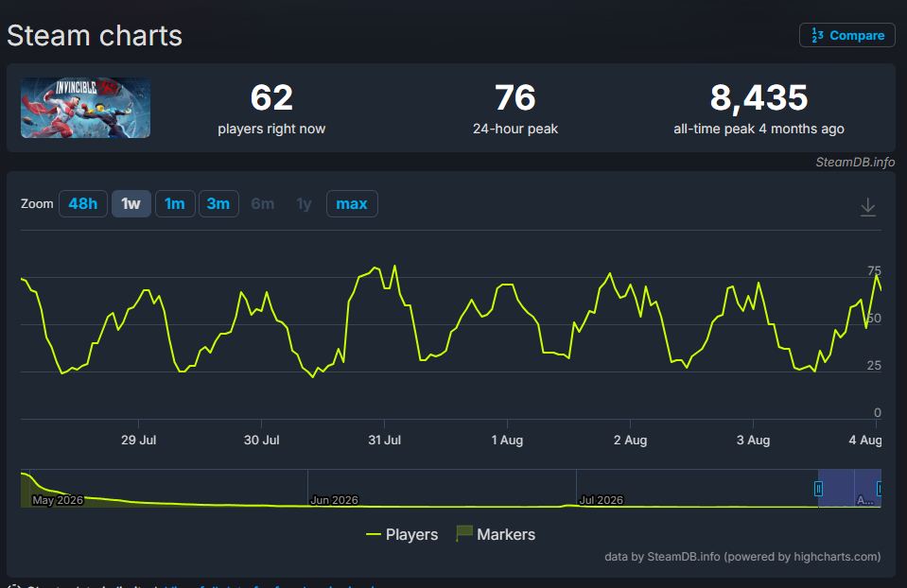Screen dimensions: 907x588
Task: Click the Jul 2026 navigator label
Action: pos(601,500)
